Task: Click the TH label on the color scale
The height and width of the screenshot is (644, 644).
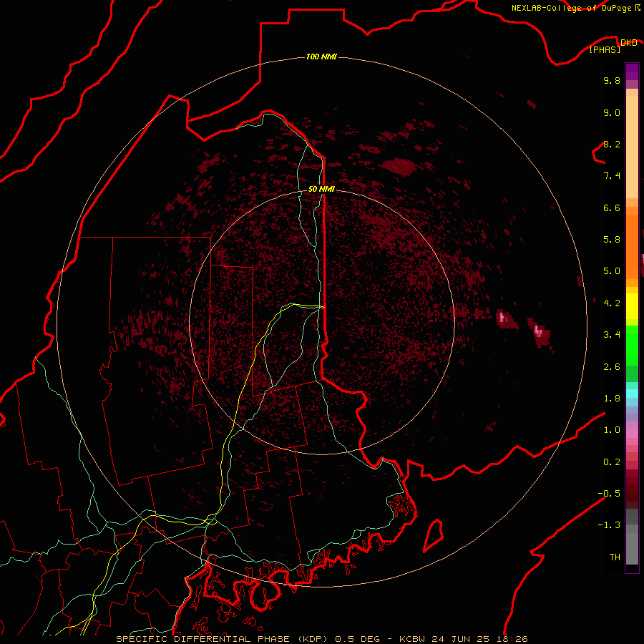Action: (x=615, y=557)
